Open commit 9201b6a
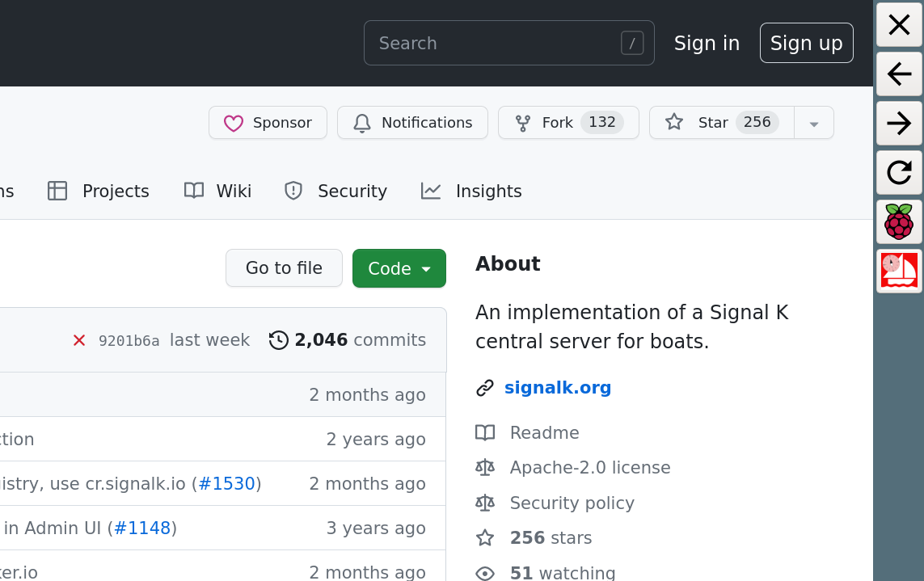 [x=129, y=340]
